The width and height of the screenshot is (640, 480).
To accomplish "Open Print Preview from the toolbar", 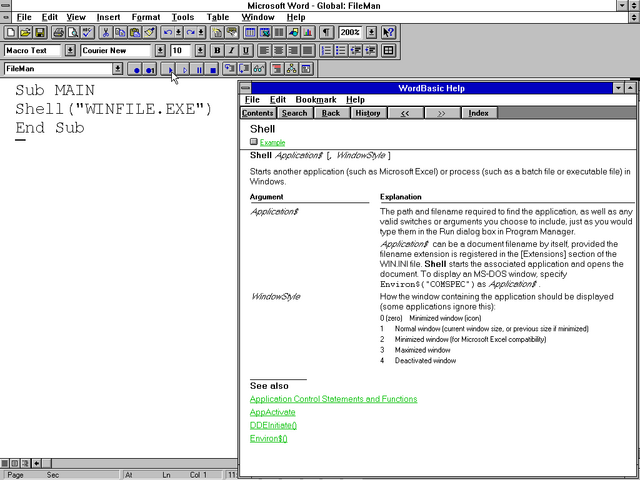I will [x=73, y=32].
